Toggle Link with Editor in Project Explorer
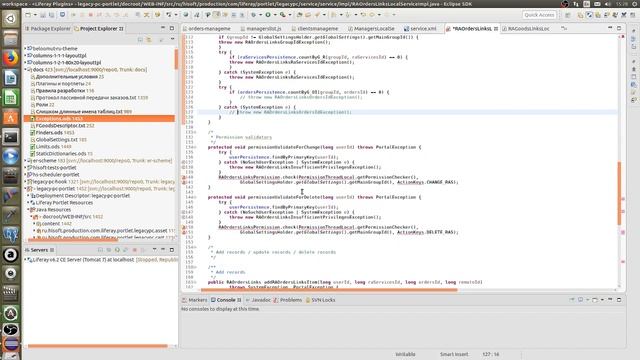This screenshot has height=360, width=640. pyautogui.click(x=149, y=39)
